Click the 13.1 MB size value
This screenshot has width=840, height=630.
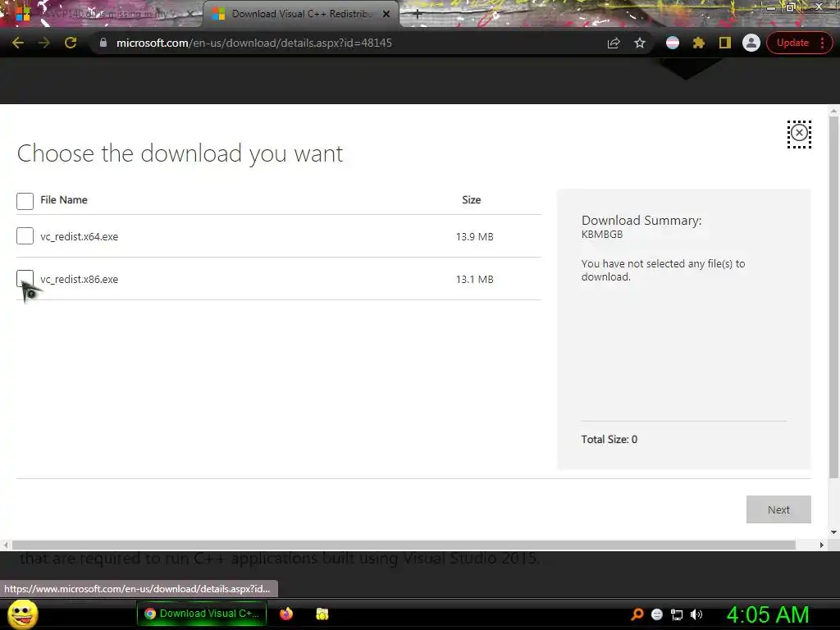coord(475,279)
